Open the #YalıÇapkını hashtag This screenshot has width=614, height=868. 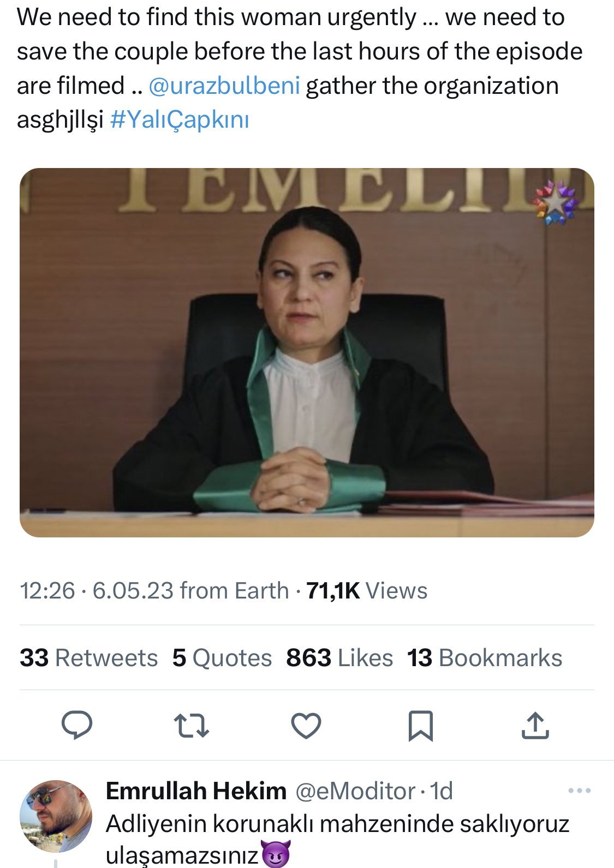[180, 120]
